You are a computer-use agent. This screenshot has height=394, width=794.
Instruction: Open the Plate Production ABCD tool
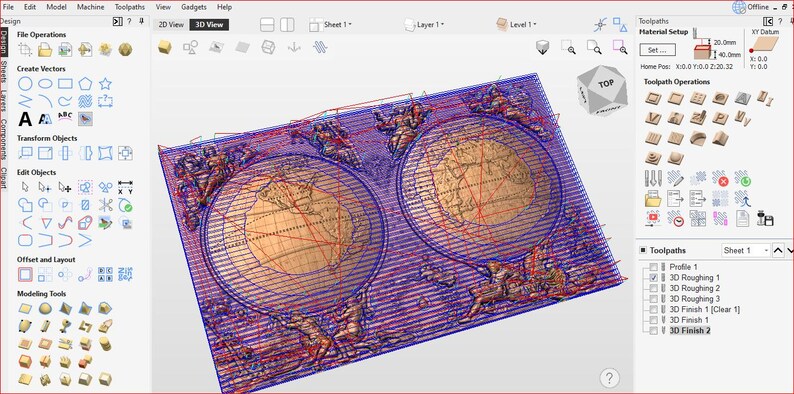(105, 274)
